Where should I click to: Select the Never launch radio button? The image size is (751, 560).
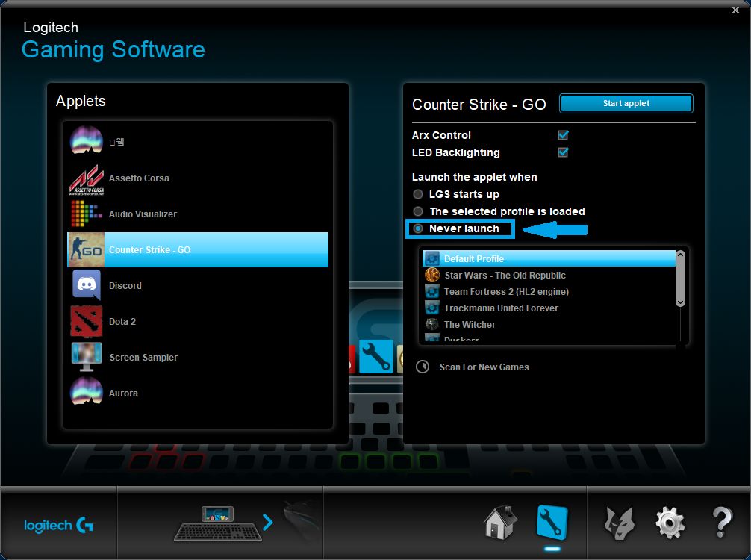pyautogui.click(x=418, y=228)
